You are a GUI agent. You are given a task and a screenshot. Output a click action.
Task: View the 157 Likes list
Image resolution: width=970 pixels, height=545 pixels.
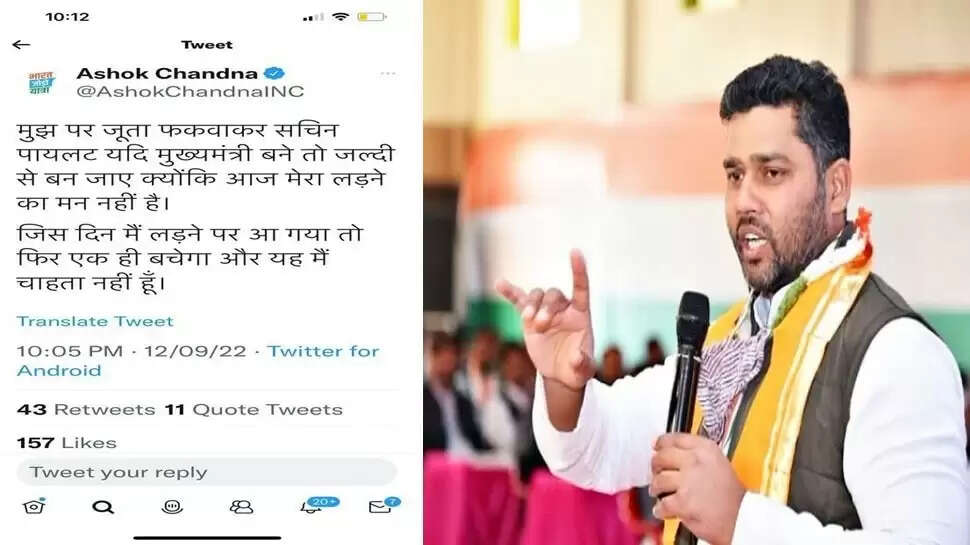67,443
